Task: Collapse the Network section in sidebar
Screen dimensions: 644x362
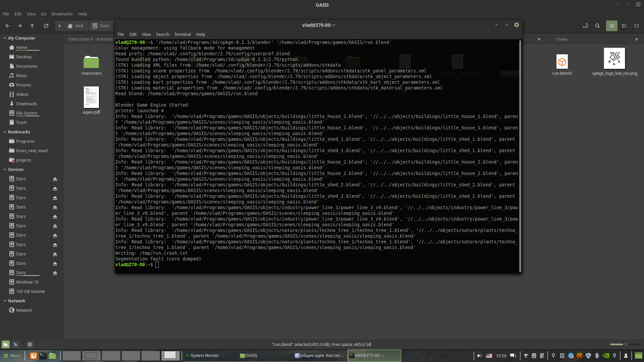Action: click(5, 301)
